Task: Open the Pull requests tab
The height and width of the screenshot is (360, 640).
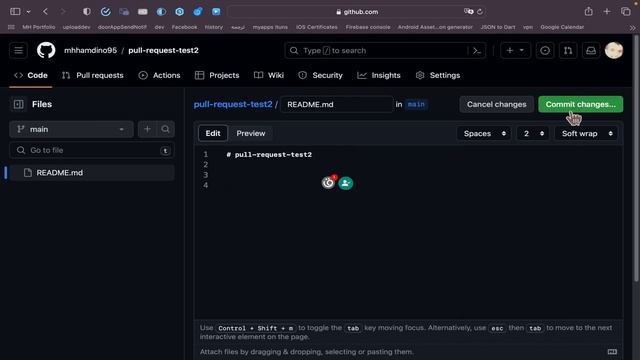Action: [93, 75]
